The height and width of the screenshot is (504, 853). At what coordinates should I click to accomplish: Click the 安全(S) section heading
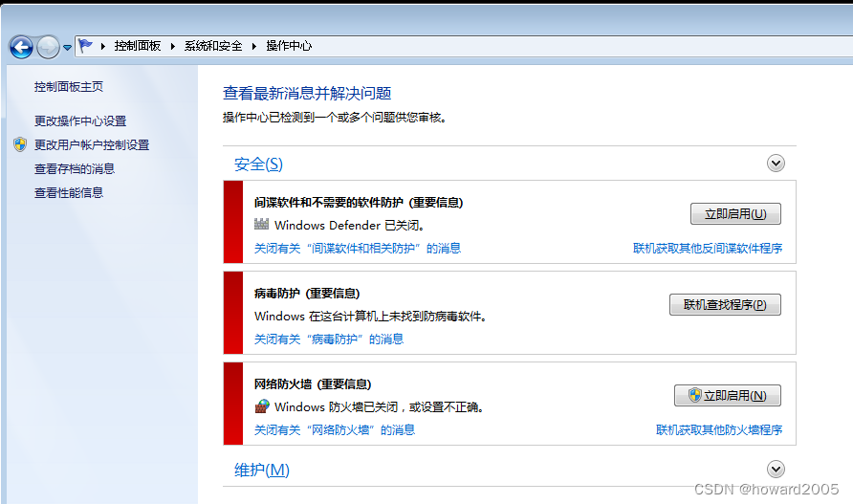(x=258, y=164)
